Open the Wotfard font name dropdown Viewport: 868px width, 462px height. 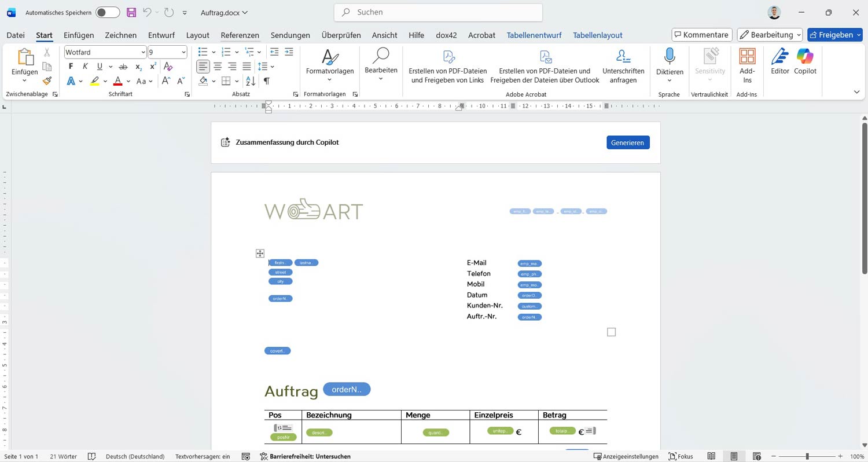(143, 52)
